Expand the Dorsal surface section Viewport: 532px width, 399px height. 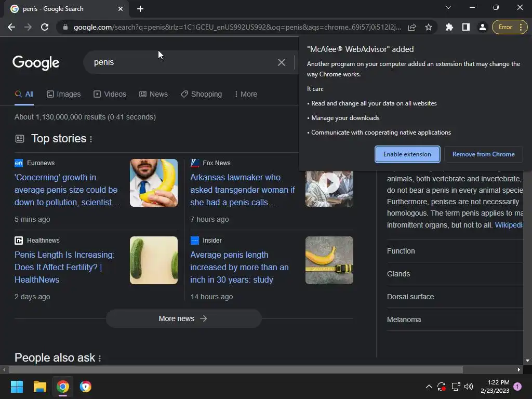455,297
